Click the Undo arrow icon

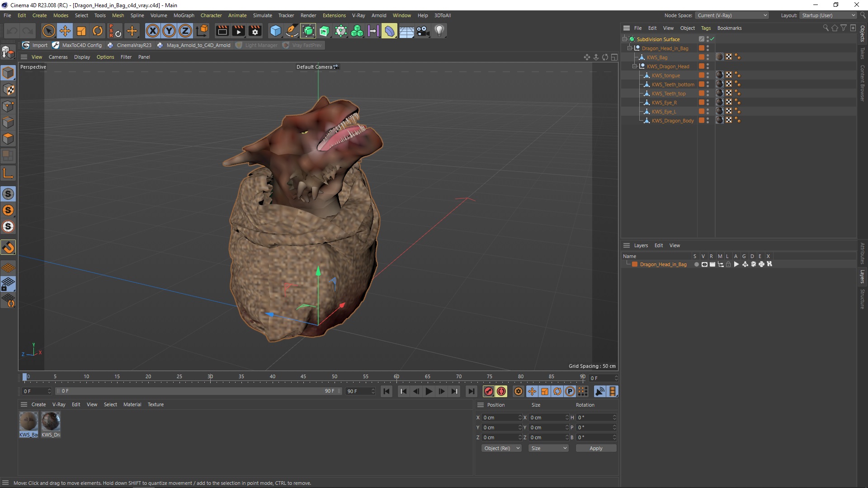[x=12, y=31]
